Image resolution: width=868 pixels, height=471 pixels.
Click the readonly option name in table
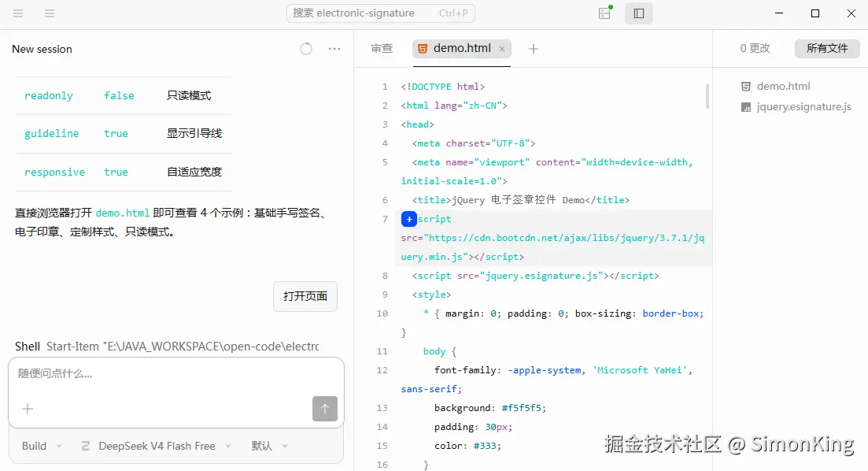(x=49, y=96)
